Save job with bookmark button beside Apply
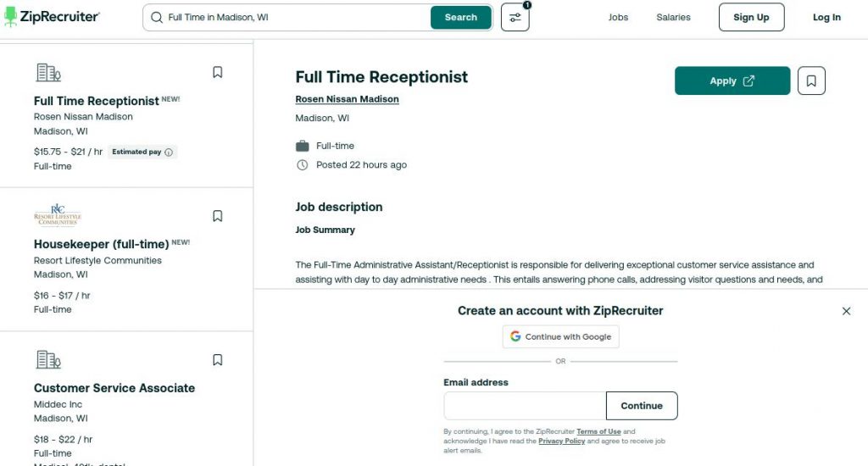 coord(811,80)
